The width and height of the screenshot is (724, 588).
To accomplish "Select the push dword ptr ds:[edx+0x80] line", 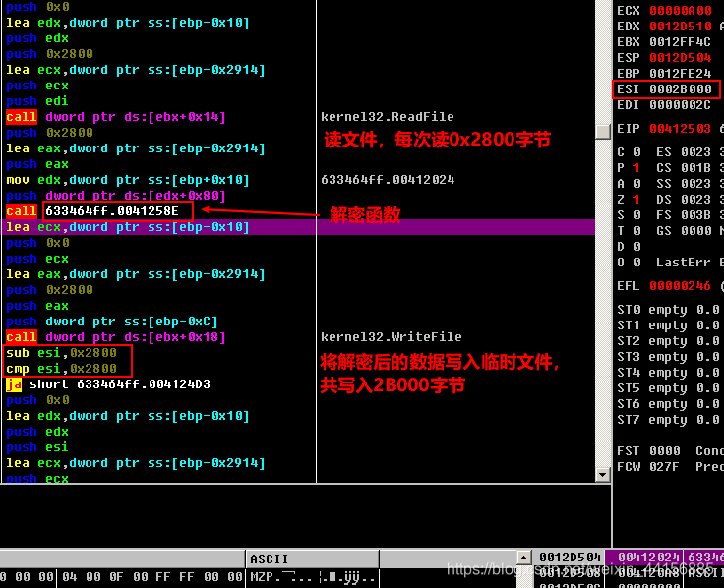I will click(115, 196).
